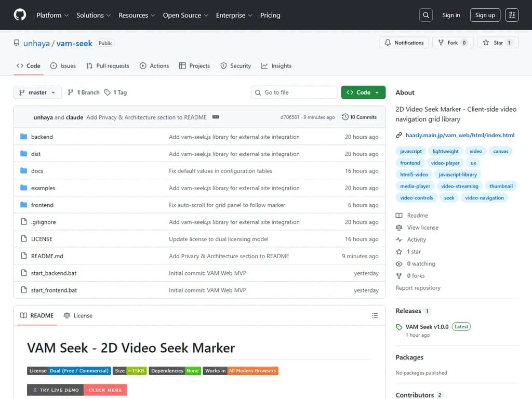Click the Sign up button
This screenshot has width=532, height=399.
485,15
